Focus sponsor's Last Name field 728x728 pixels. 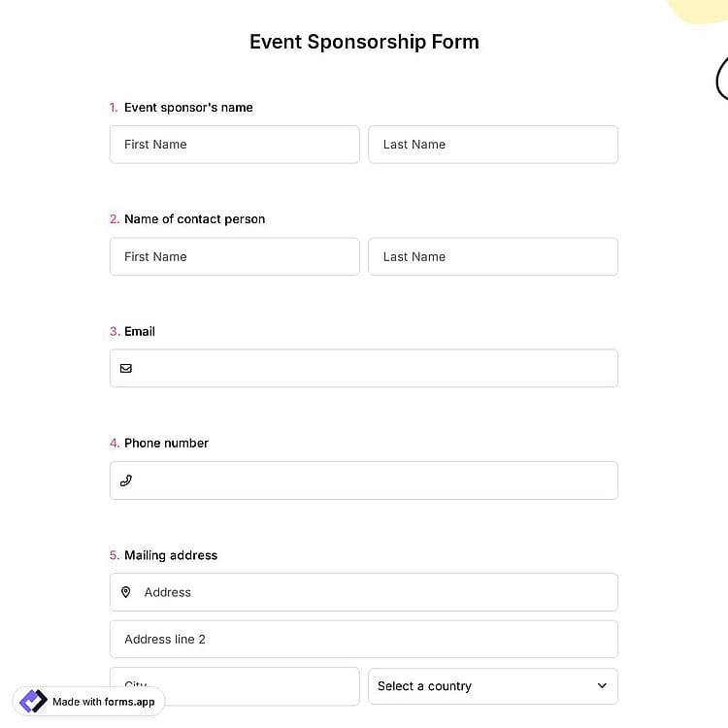point(493,145)
